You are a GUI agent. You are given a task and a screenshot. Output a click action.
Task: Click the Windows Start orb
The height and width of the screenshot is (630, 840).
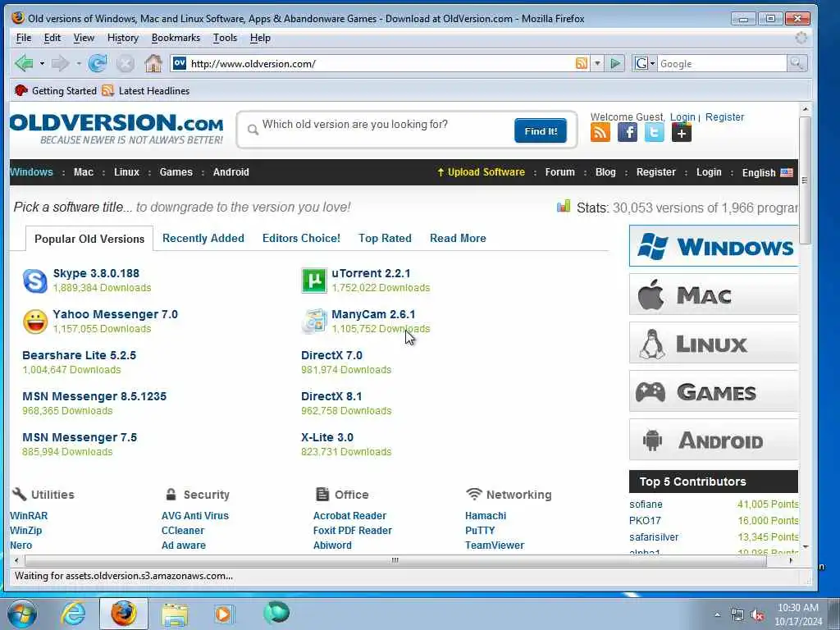pyautogui.click(x=22, y=614)
